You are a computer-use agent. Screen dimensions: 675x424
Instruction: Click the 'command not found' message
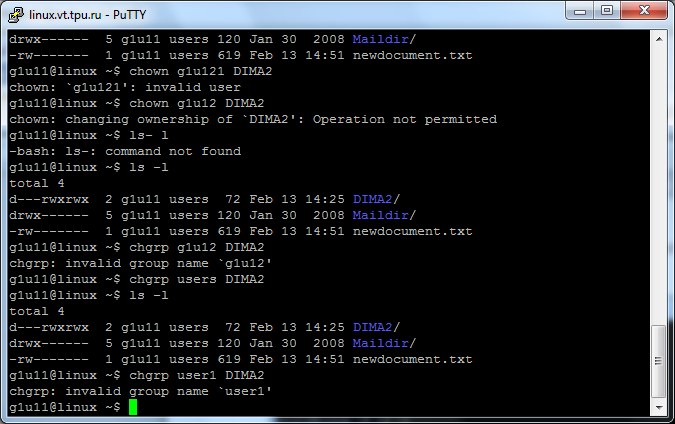coord(173,151)
